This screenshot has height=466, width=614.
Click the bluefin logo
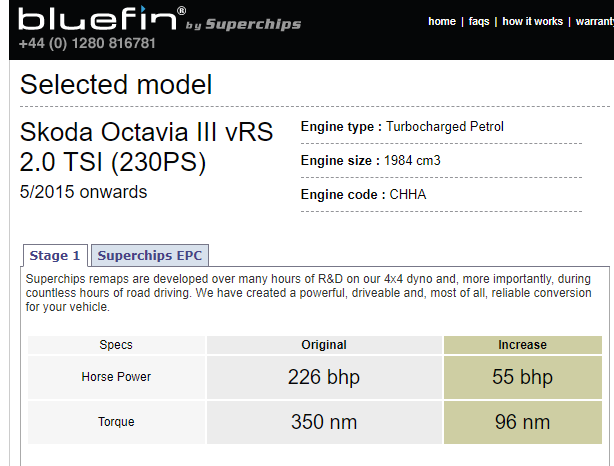102,18
